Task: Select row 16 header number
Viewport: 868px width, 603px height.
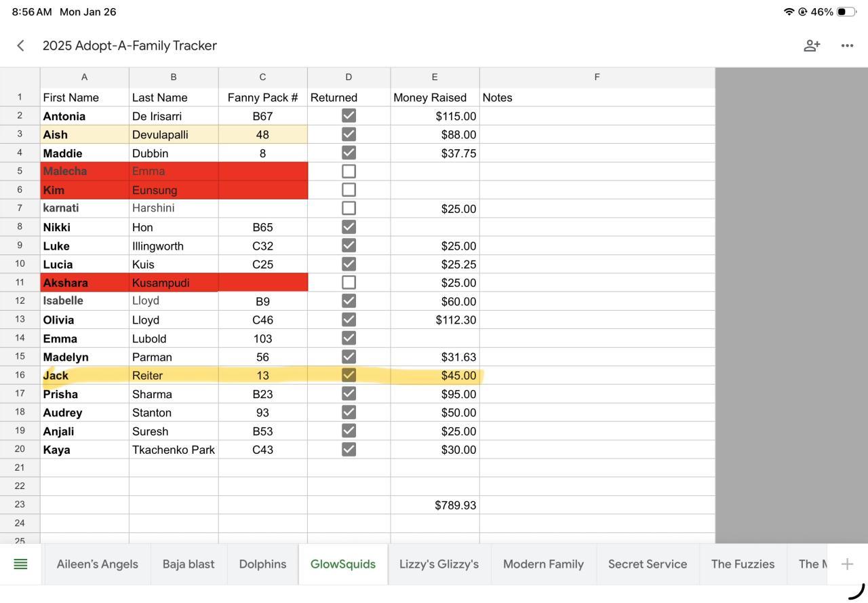Action: coord(20,375)
